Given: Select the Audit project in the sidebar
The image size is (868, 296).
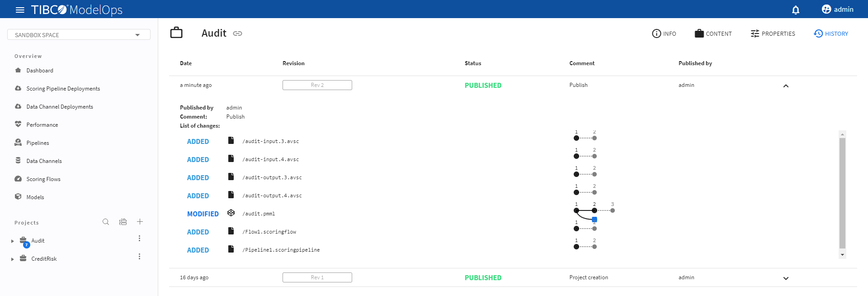Looking at the screenshot, I should pos(38,241).
